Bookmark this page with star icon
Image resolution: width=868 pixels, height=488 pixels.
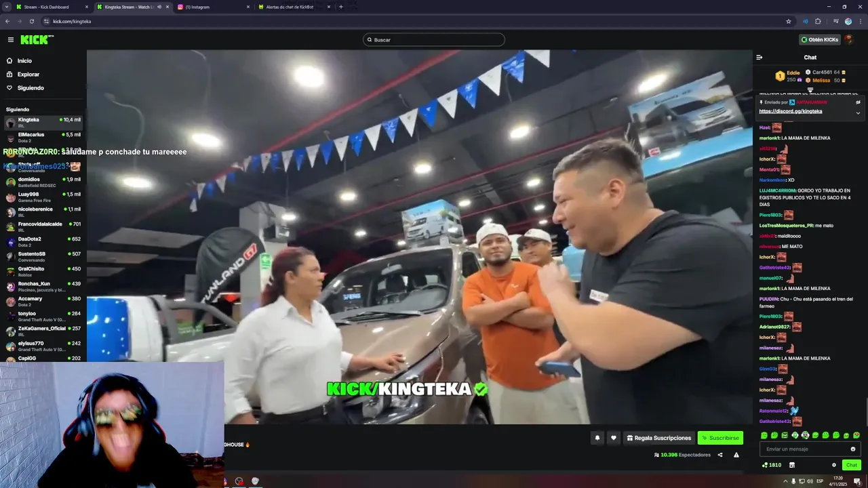tap(789, 21)
